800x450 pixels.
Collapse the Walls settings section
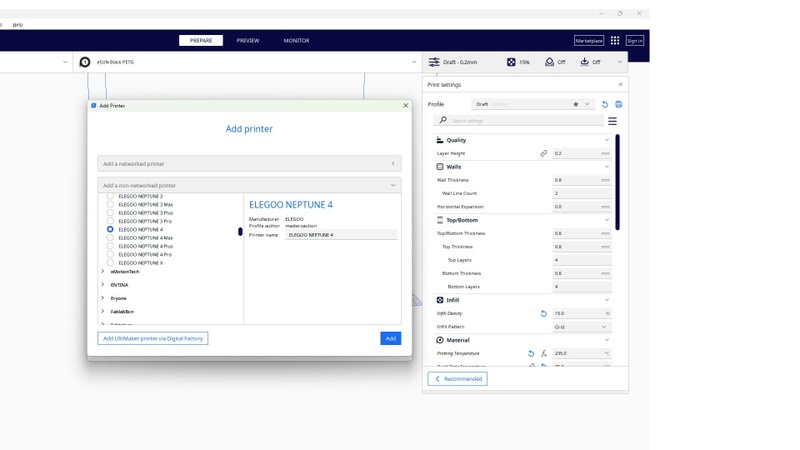pyautogui.click(x=607, y=166)
